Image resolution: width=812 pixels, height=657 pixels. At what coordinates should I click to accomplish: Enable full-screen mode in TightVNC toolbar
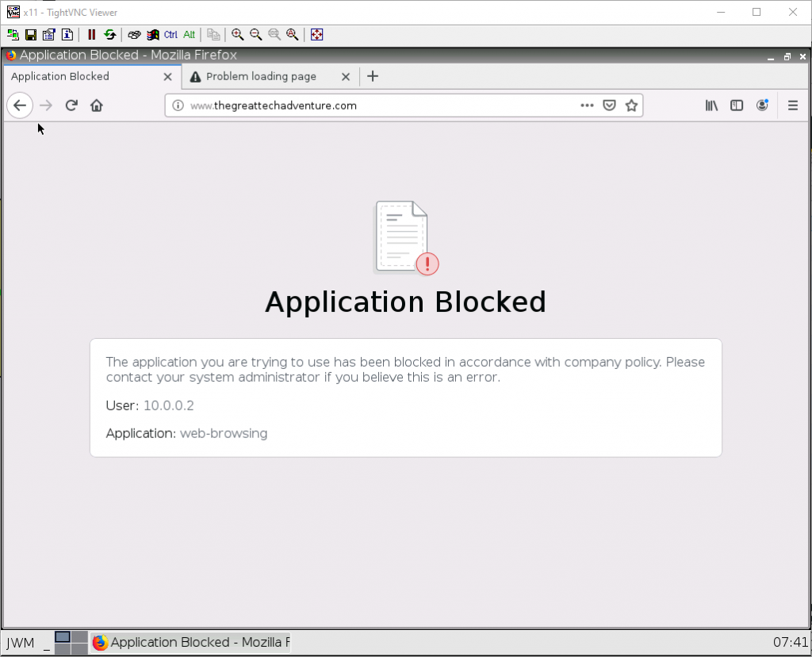pyautogui.click(x=316, y=34)
